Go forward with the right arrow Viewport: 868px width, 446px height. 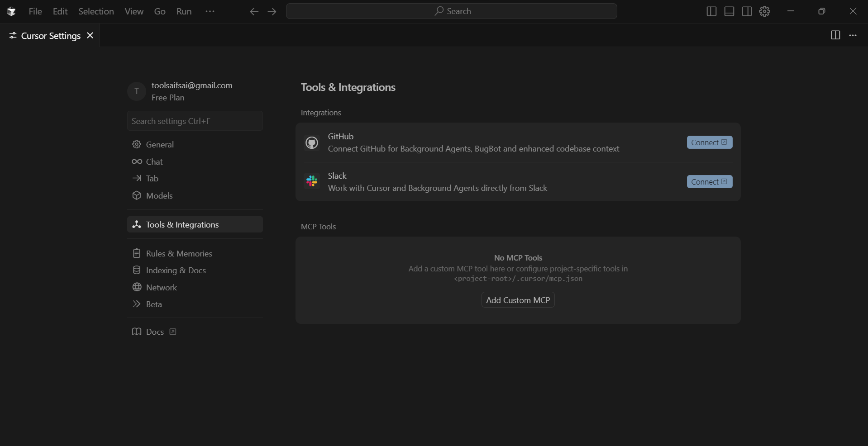coord(272,12)
